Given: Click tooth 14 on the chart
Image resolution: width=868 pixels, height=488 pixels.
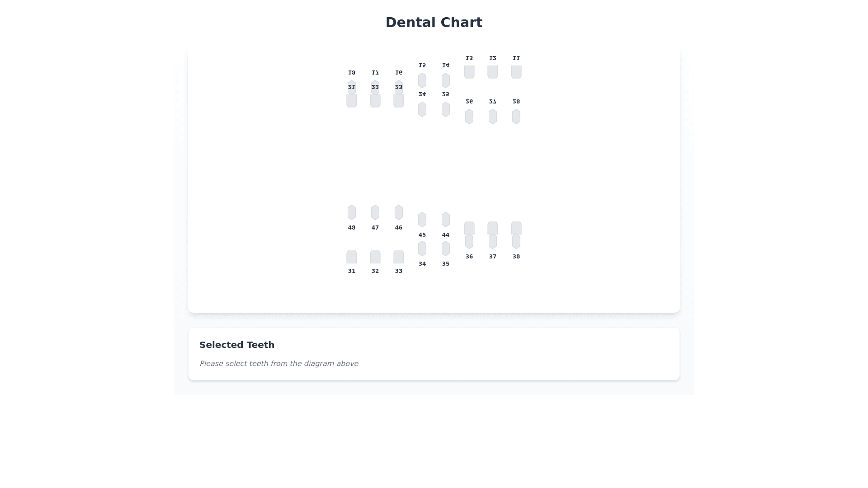Looking at the screenshot, I should coord(446,80).
